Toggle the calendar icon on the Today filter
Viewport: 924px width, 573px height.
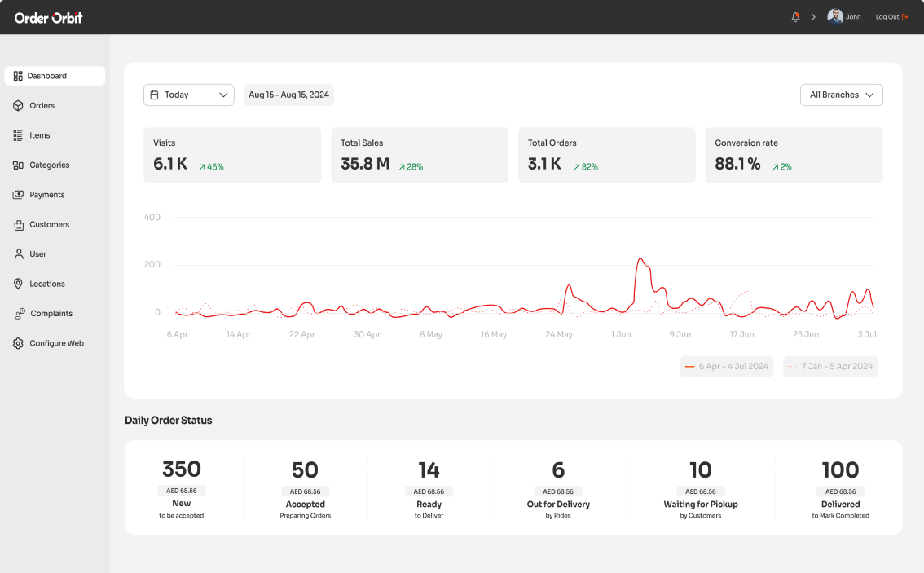coord(154,95)
